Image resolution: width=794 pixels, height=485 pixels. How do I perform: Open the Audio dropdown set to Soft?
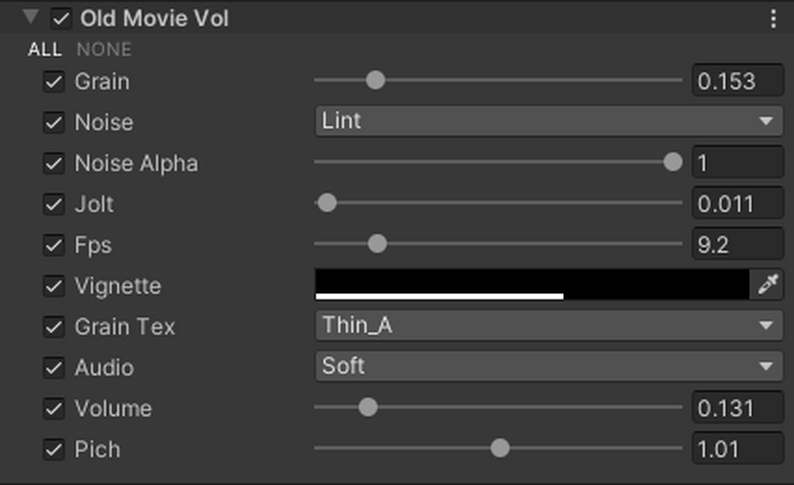click(548, 367)
